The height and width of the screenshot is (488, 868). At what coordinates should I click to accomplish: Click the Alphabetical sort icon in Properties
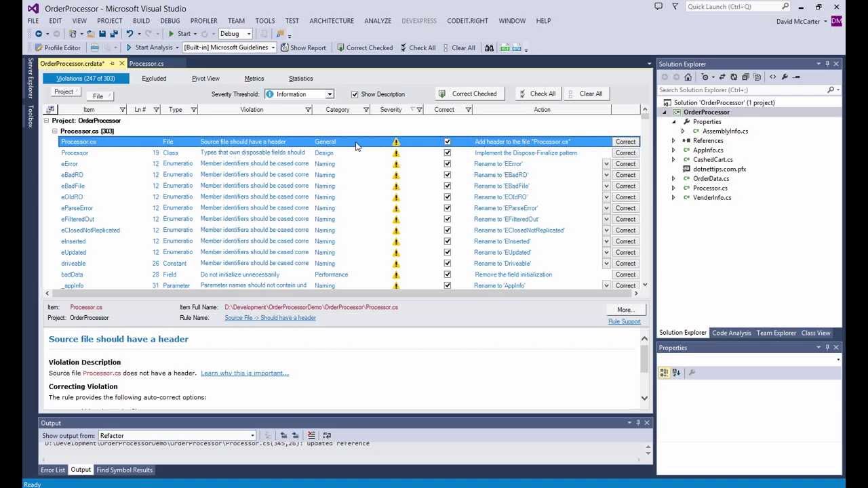click(676, 373)
